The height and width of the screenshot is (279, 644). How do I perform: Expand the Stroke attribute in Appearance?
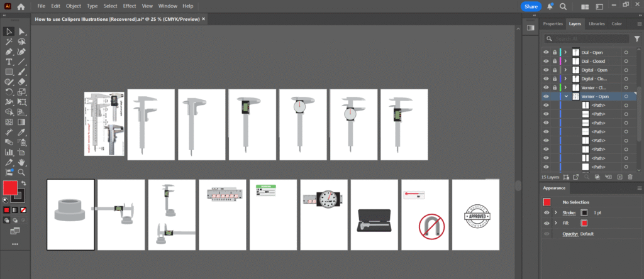555,213
